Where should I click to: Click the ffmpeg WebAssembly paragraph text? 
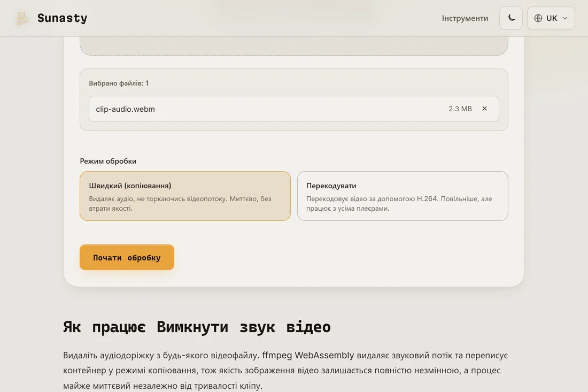(x=285, y=370)
